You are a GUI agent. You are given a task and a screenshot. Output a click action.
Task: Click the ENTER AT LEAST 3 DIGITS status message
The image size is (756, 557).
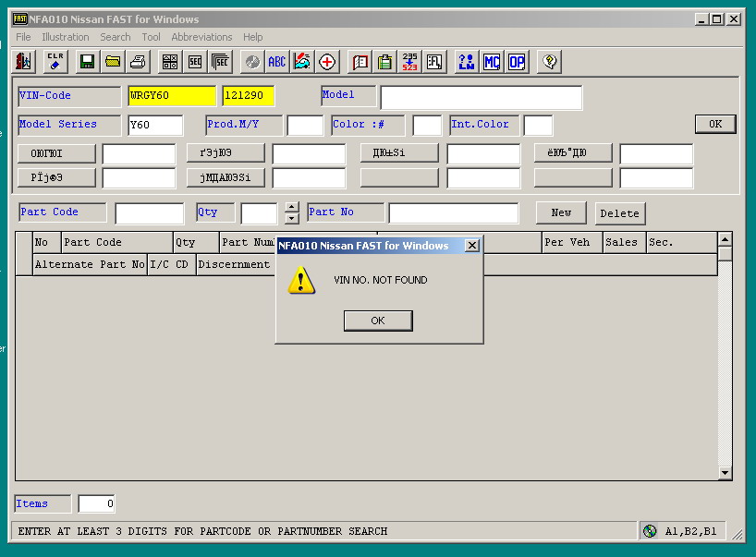tap(202, 531)
